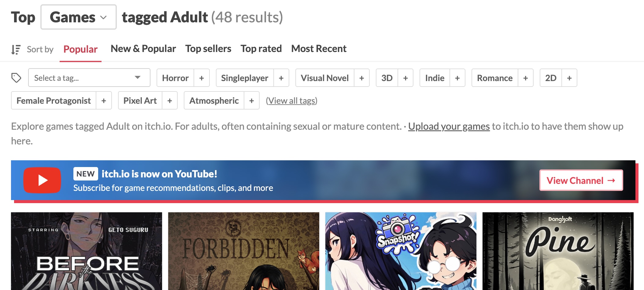Follow the Upload your games link
644x290 pixels.
pyautogui.click(x=449, y=126)
